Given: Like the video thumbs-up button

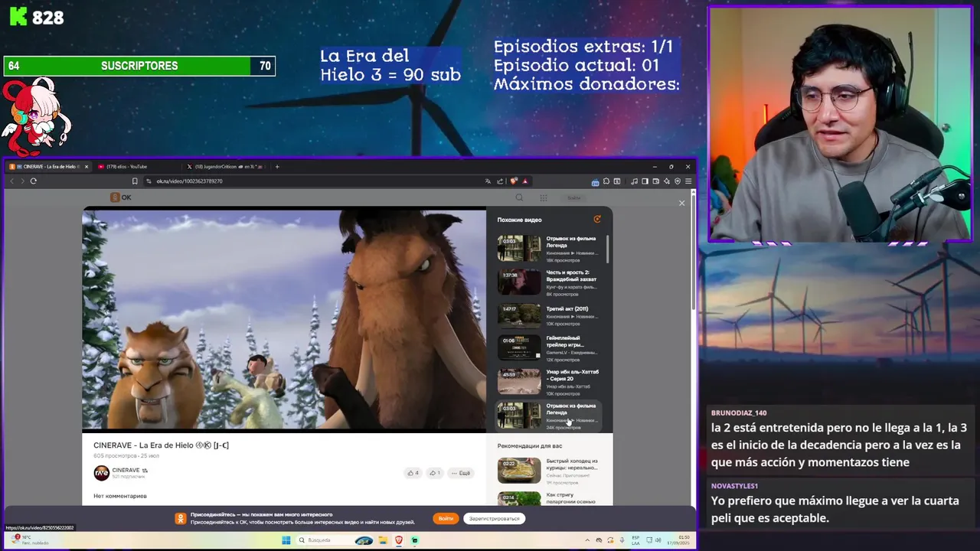Looking at the screenshot, I should 413,473.
